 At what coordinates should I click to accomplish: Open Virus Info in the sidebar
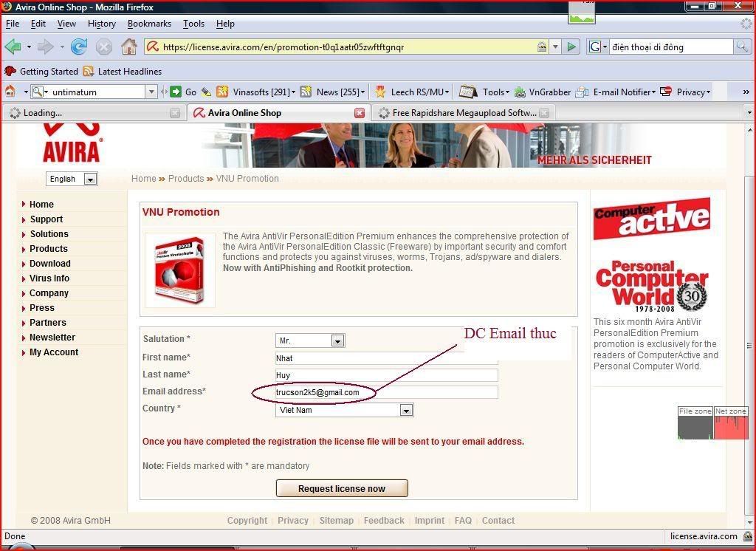point(49,278)
